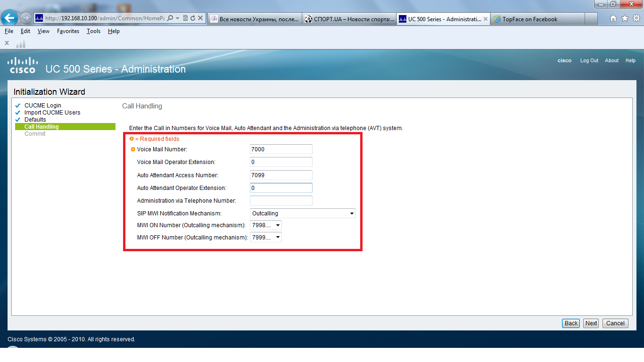
Task: Open the SIP MWI Notification Mechanism dropdown
Action: tap(352, 213)
